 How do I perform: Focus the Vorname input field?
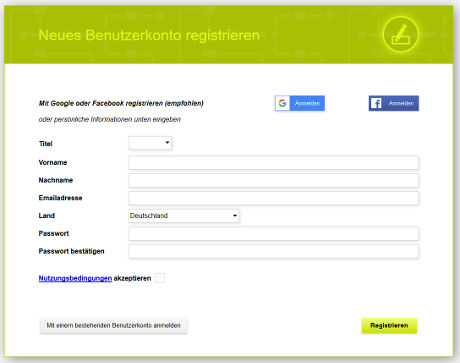(273, 163)
